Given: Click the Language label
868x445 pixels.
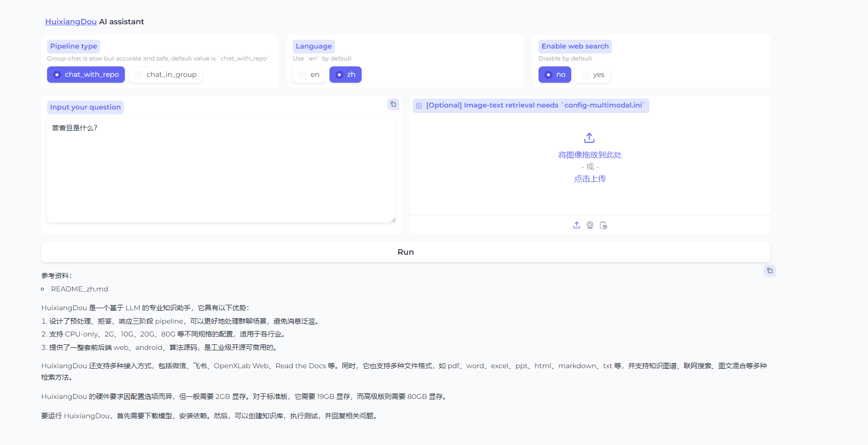Looking at the screenshot, I should pyautogui.click(x=314, y=47).
